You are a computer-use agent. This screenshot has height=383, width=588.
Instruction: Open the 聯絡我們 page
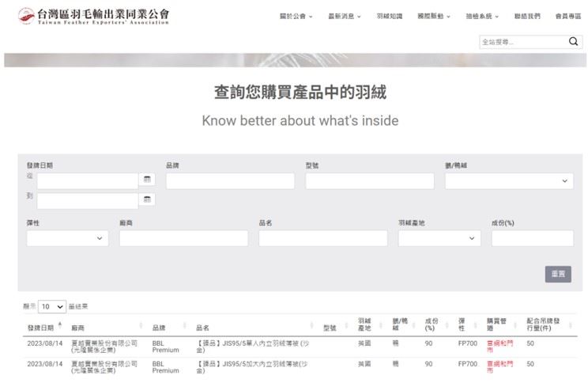tap(527, 16)
